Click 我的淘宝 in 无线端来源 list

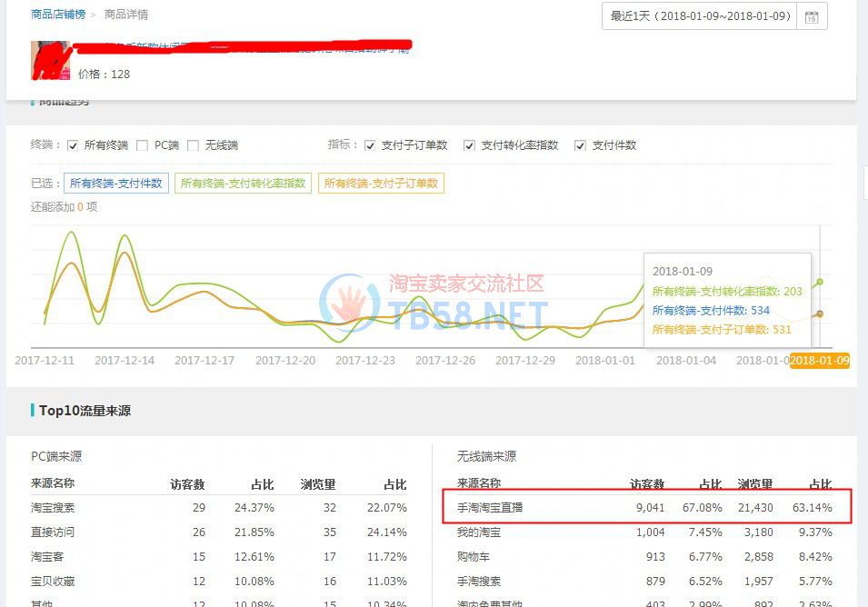pyautogui.click(x=478, y=532)
